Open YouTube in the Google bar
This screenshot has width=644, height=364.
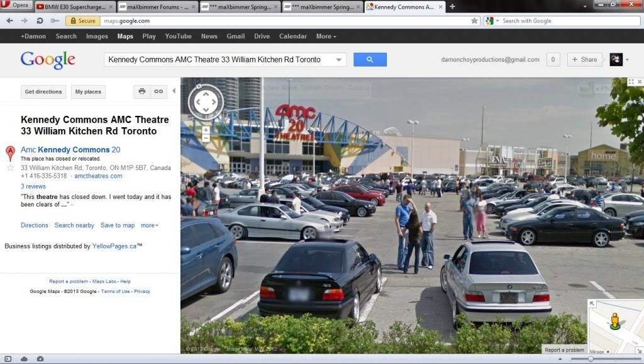point(178,36)
